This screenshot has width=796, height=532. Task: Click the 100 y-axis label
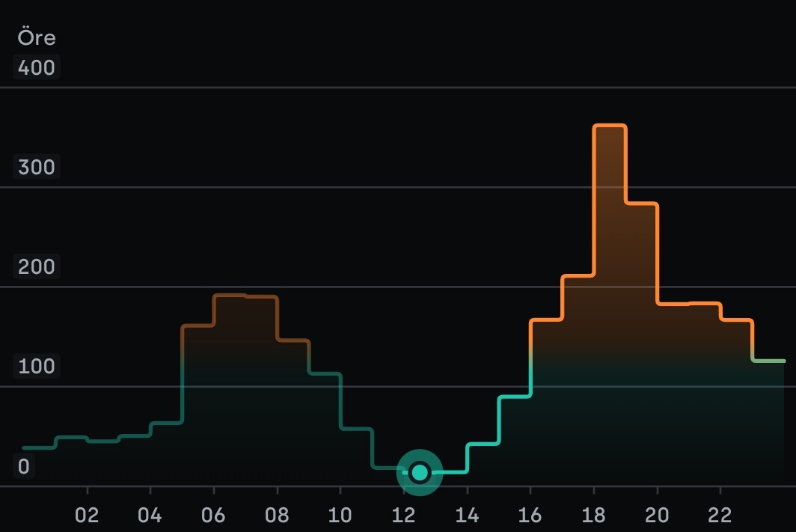coord(36,366)
